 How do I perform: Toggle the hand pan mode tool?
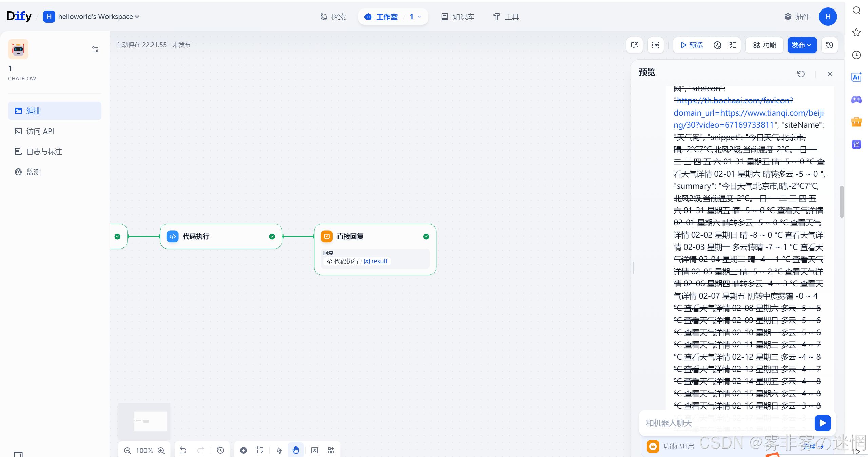(x=296, y=450)
